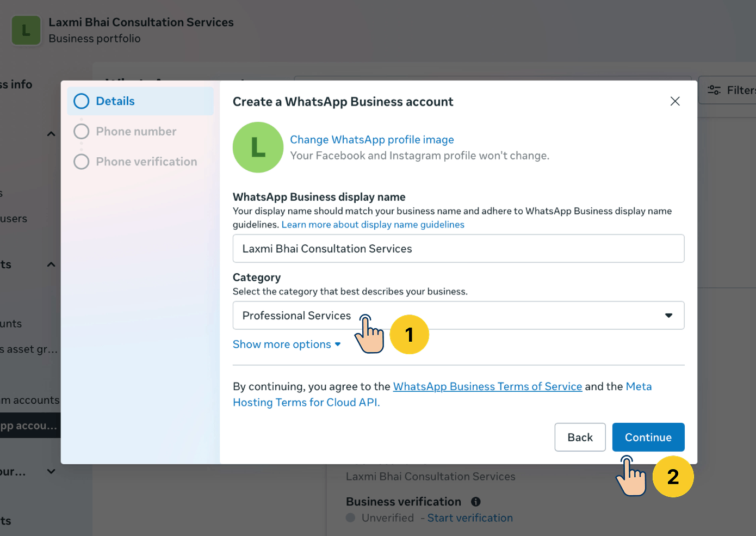Open Learn more about display name guidelines

(x=373, y=225)
